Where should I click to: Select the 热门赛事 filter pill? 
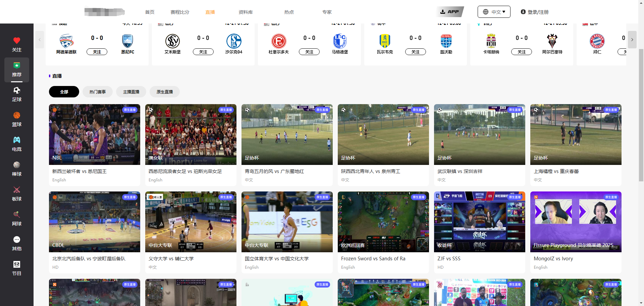point(98,92)
